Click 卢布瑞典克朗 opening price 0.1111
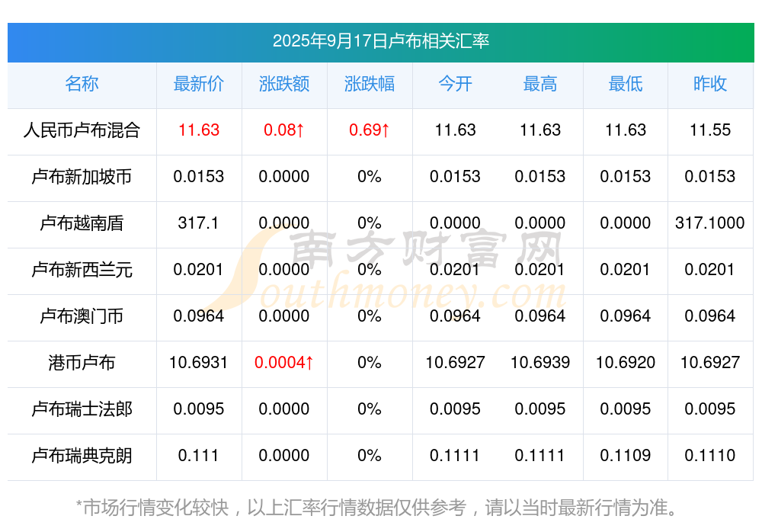762x532 pixels. click(454, 456)
